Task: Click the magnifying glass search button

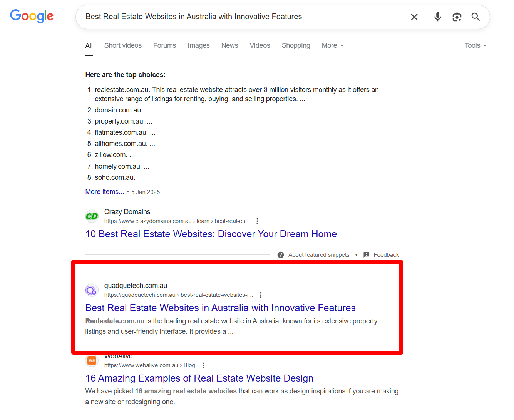Action: tap(475, 17)
